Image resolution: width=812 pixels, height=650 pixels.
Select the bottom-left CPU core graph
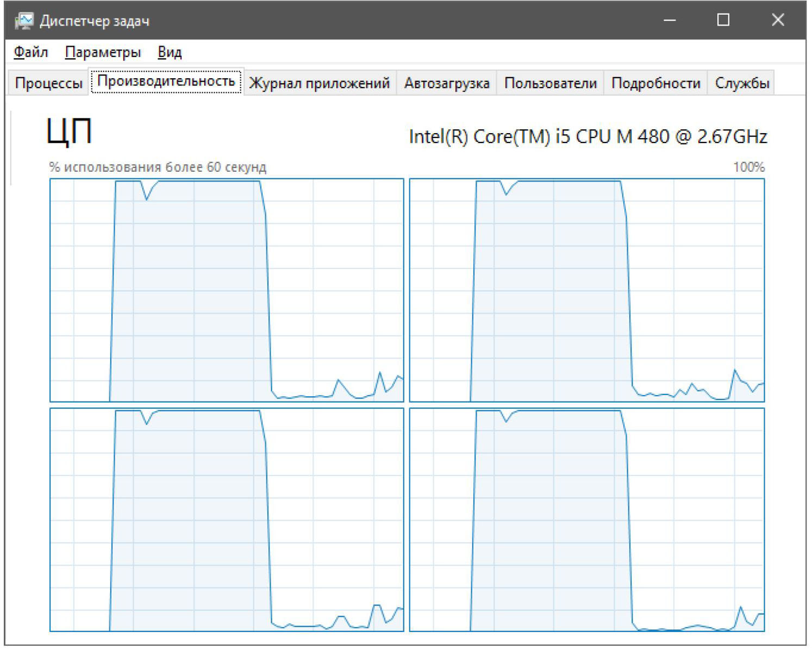[227, 520]
